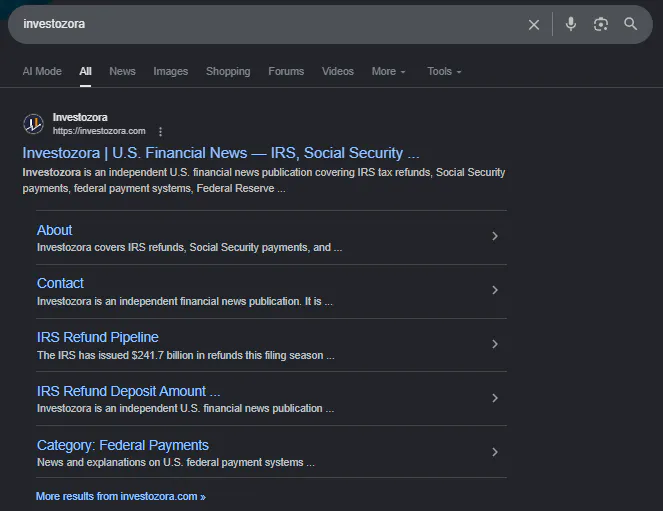
Task: Click the 'Investozora' site name above the URL
Action: [80, 117]
